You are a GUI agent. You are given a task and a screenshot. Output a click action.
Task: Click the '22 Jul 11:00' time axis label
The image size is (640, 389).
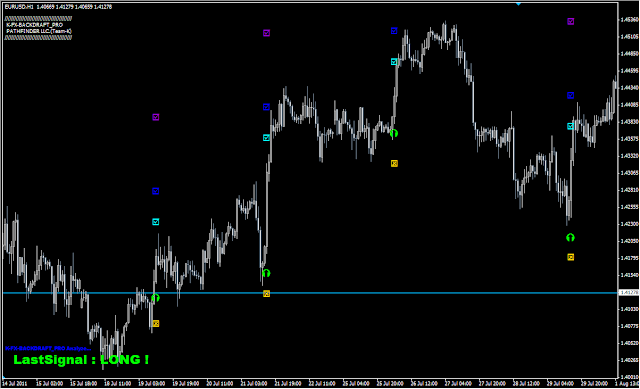(x=322, y=384)
